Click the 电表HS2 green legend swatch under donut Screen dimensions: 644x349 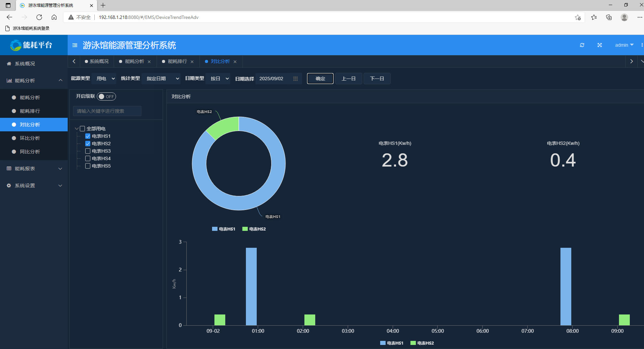(245, 229)
